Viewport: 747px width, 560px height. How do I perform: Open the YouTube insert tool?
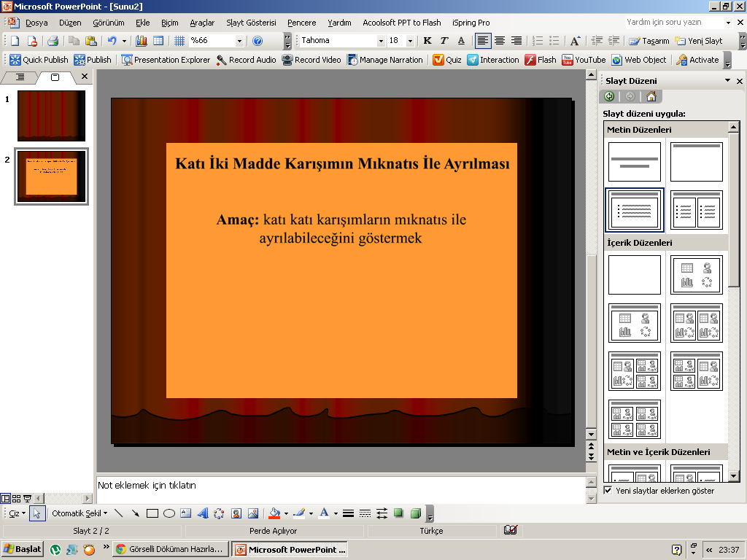584,60
